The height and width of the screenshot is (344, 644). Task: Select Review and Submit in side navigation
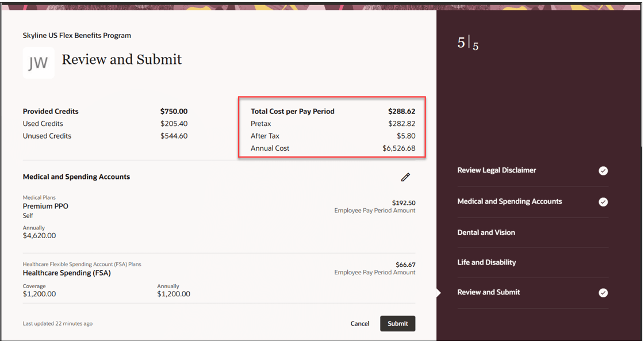488,292
